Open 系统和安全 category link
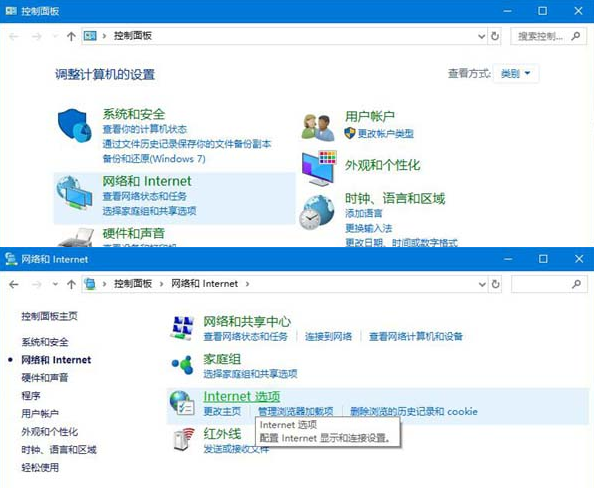The image size is (594, 488). [134, 114]
